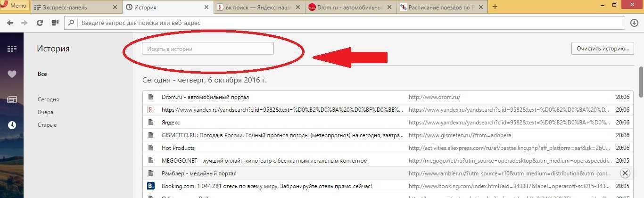Open bookmarks heart icon in sidebar

click(12, 74)
